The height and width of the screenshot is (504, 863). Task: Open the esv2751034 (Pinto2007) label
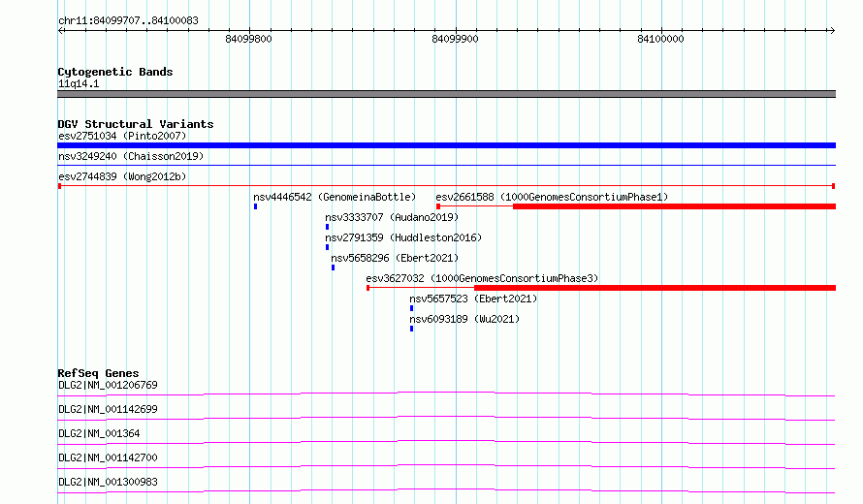(x=122, y=136)
